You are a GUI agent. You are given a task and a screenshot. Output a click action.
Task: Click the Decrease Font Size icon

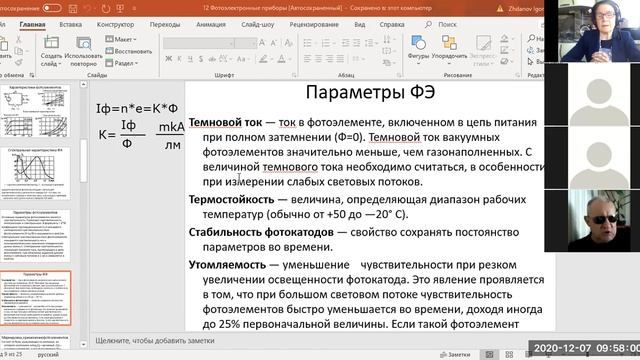pyautogui.click(x=274, y=43)
